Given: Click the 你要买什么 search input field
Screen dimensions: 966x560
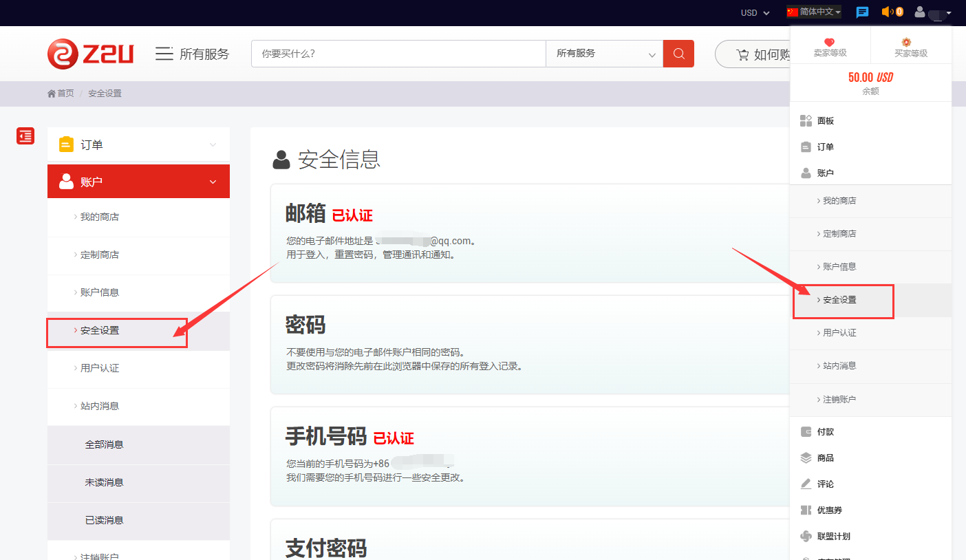Looking at the screenshot, I should tap(398, 54).
